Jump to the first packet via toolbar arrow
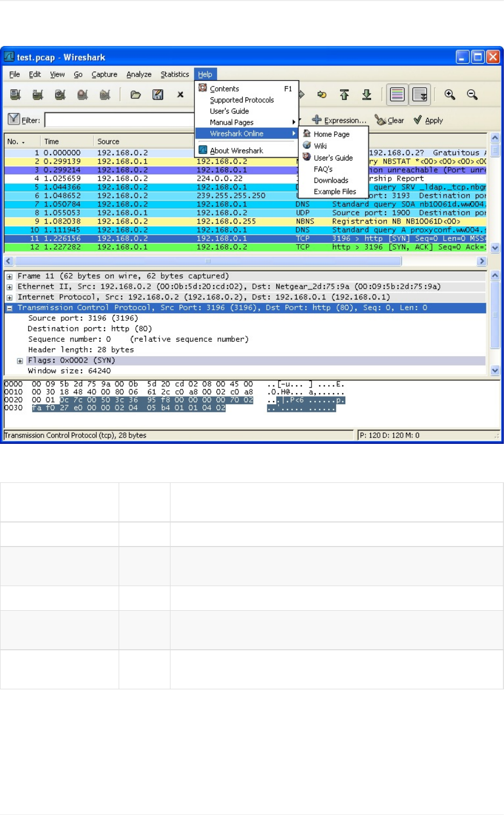504x815 pixels. 344,95
